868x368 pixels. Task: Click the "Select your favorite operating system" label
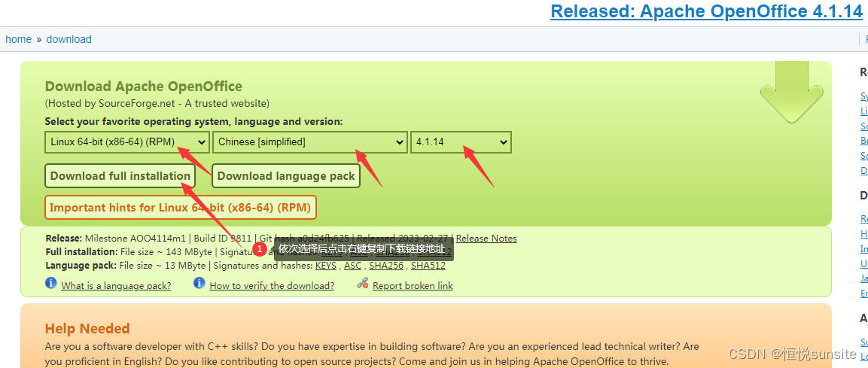(x=193, y=121)
